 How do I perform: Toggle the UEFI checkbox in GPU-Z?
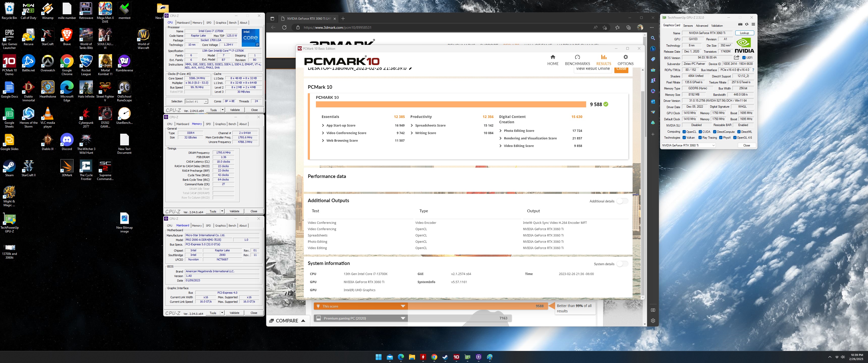click(744, 57)
